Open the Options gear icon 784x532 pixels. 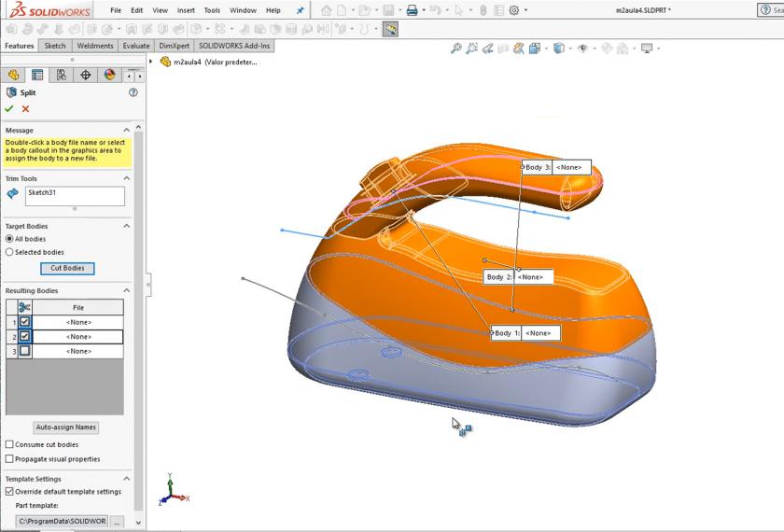coord(513,10)
